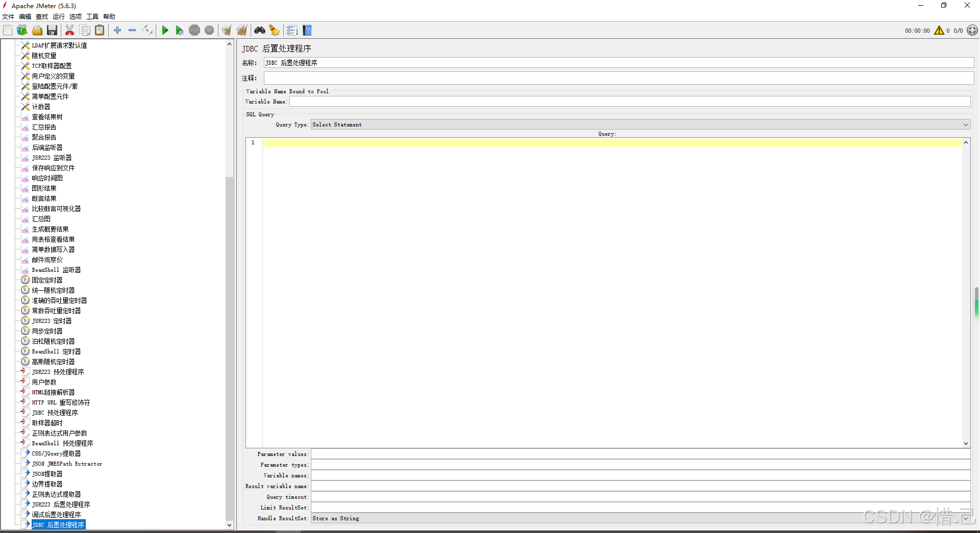This screenshot has width=980, height=533.
Task: Open the 选项 menu
Action: [x=76, y=17]
